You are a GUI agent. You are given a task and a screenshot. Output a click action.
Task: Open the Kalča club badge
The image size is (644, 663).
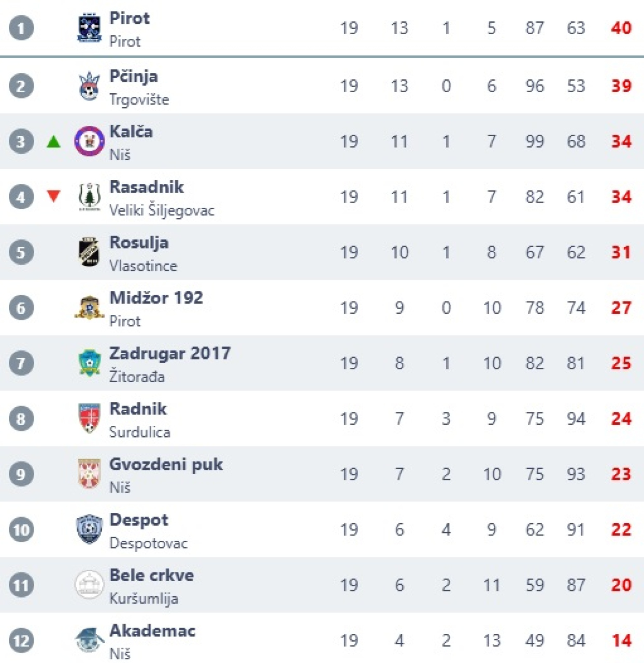[89, 141]
